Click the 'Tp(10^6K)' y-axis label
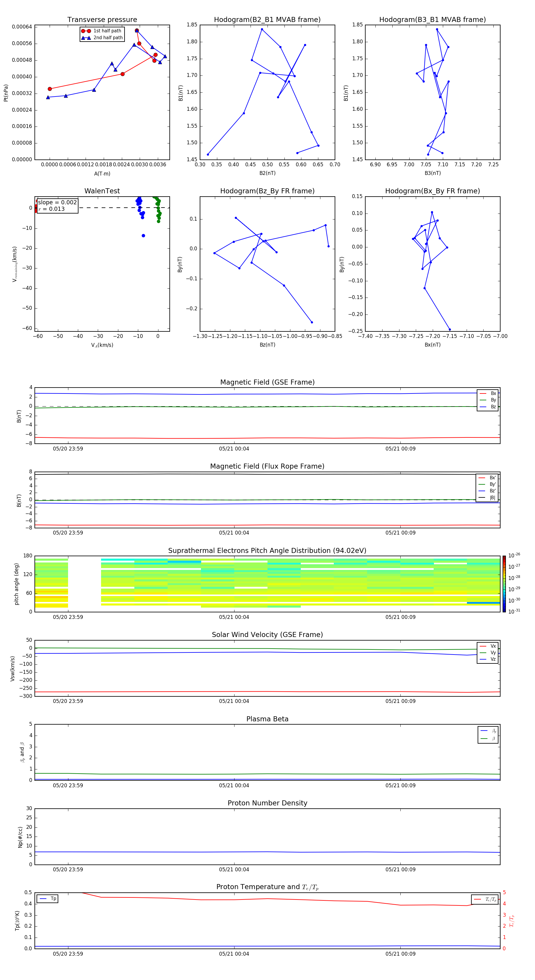The height and width of the screenshot is (980, 535). [x=17, y=921]
